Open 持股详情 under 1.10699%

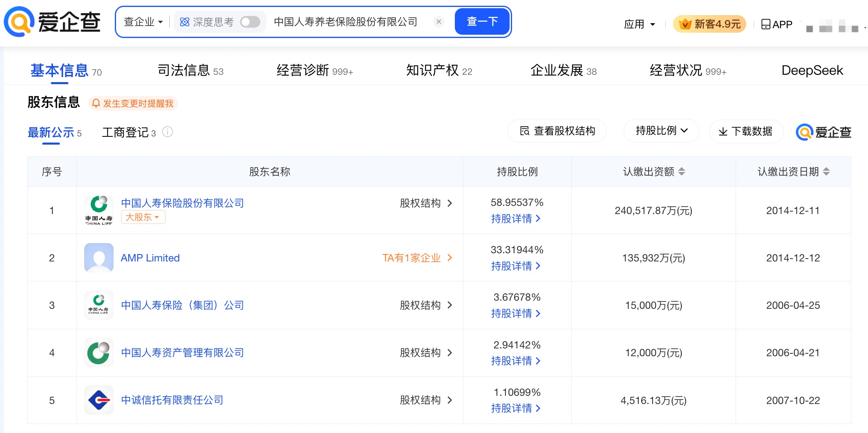coord(516,408)
